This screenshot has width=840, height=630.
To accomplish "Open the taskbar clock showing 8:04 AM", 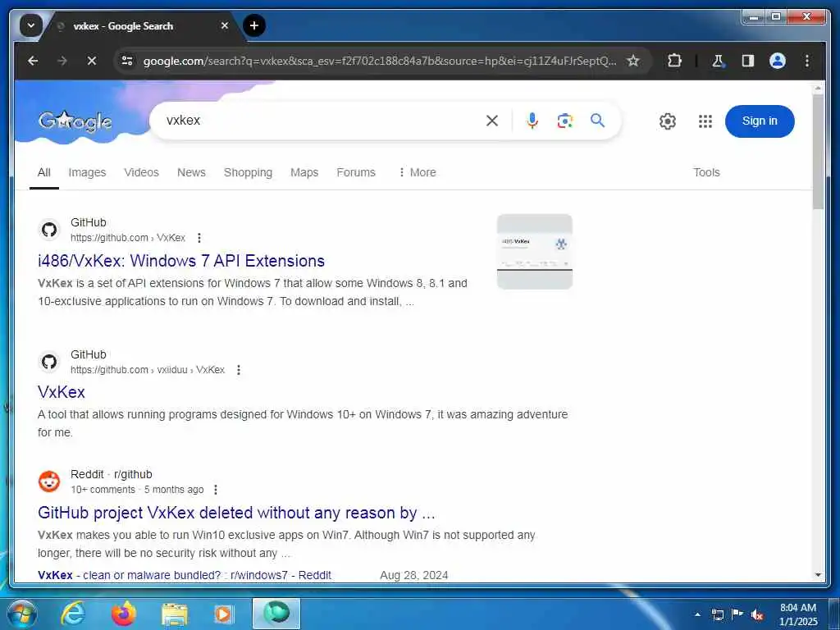I will coord(798,614).
